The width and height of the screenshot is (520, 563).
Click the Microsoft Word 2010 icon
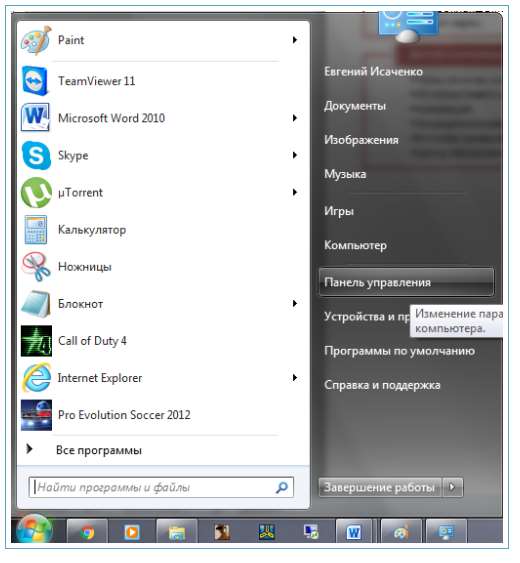coord(36,118)
